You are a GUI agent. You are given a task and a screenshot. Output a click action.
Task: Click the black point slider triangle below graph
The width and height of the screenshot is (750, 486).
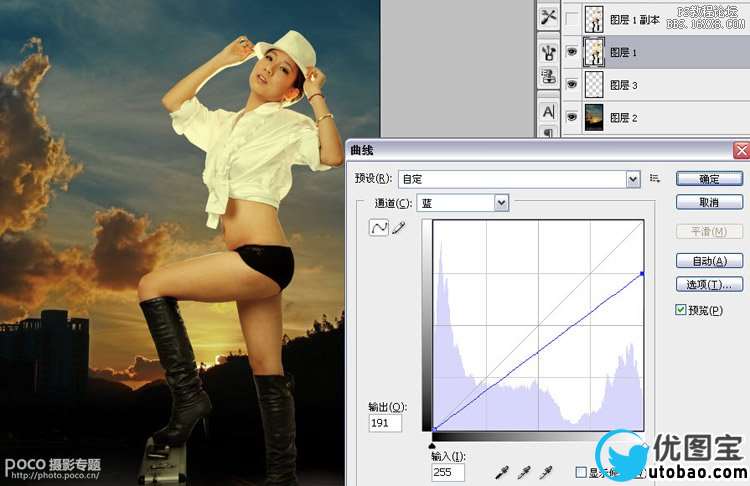tap(432, 446)
